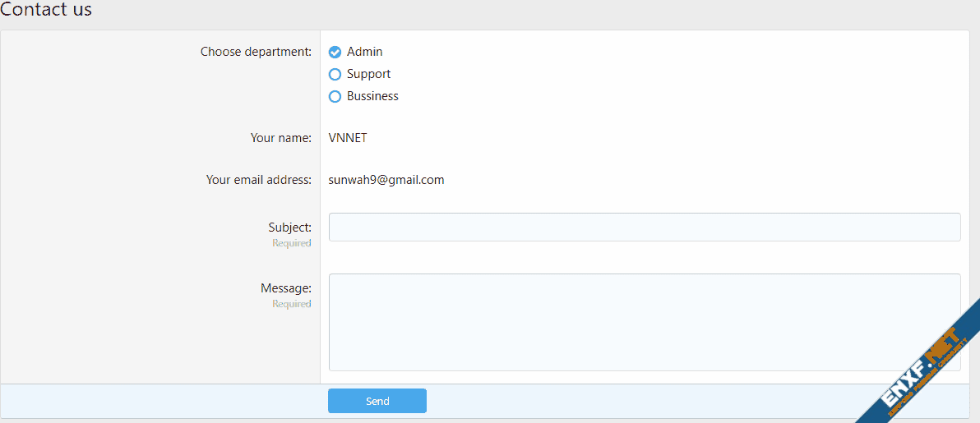The width and height of the screenshot is (980, 423).
Task: Click the "Admin" option label text
Action: 364,52
